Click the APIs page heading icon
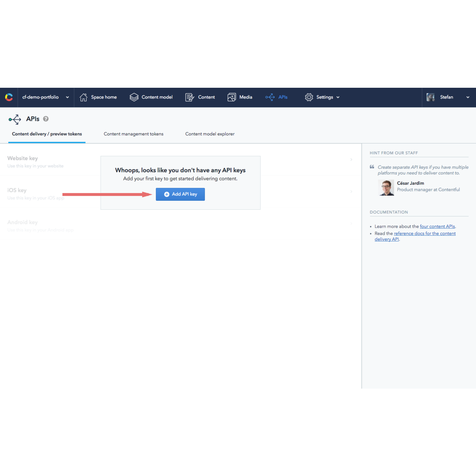Image resolution: width=476 pixels, height=476 pixels. [15, 119]
